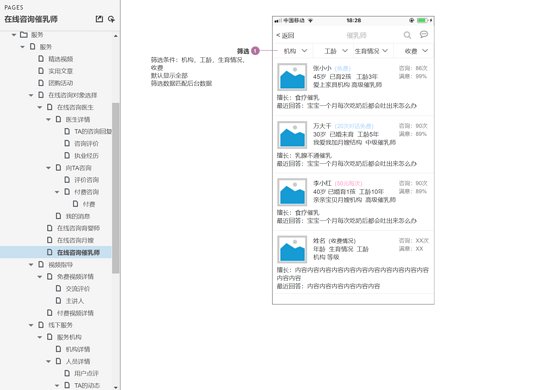Collapse the 视频指导 tree node
Viewport: 550px width, 390px height.
pos(31,264)
